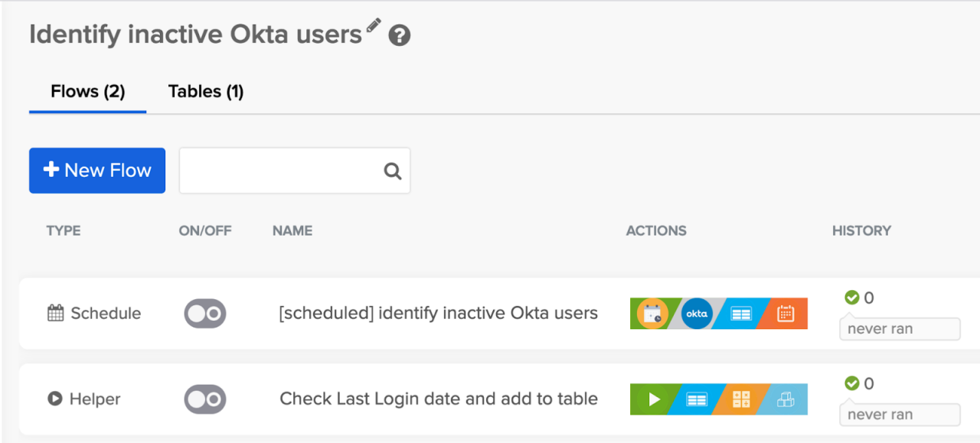Click the tables icon in the scheduled flow
This screenshot has width=980, height=443.
click(741, 314)
